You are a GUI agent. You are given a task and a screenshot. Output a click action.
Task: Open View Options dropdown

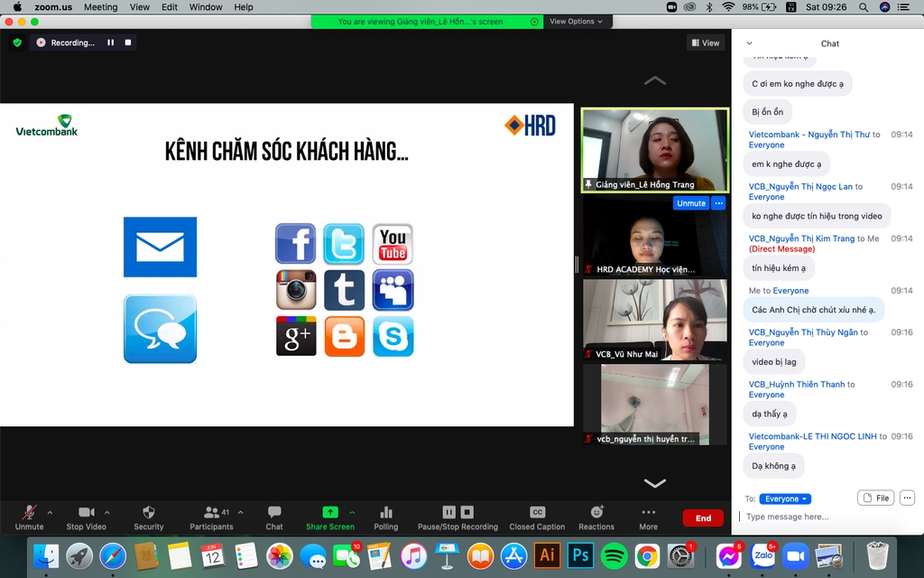(x=577, y=22)
